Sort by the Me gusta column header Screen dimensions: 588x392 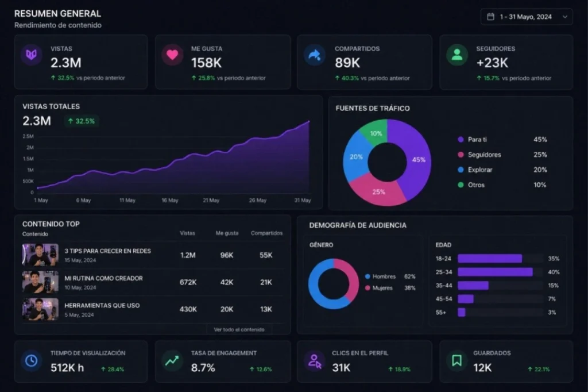click(227, 233)
